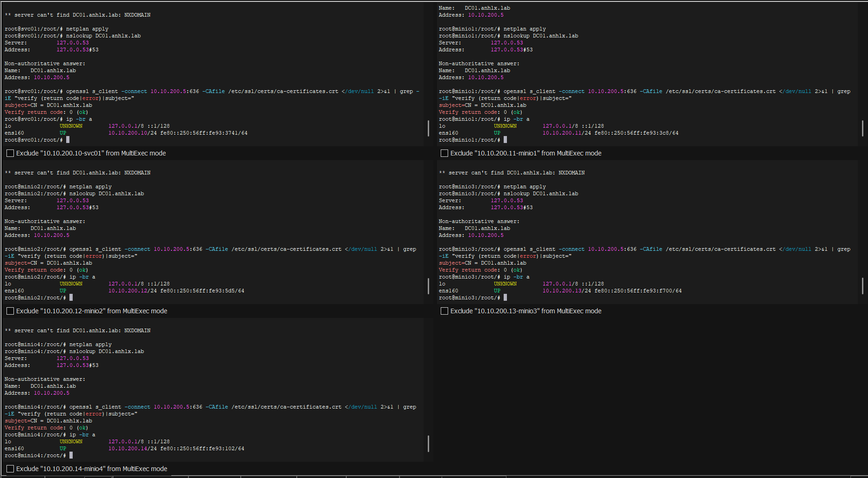The image size is (868, 478).
Task: Click the minio3 terminal scrollbar thumb
Action: point(862,286)
